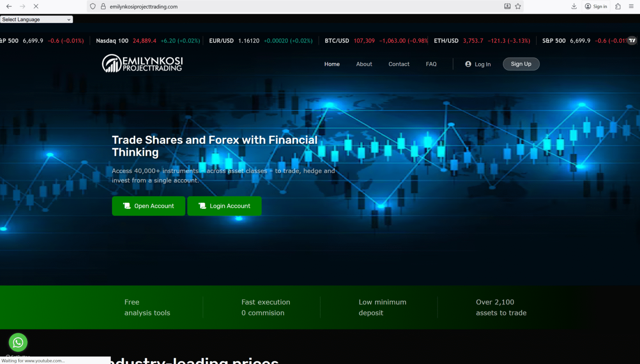Click the TradingView logo on the ticker

click(632, 40)
